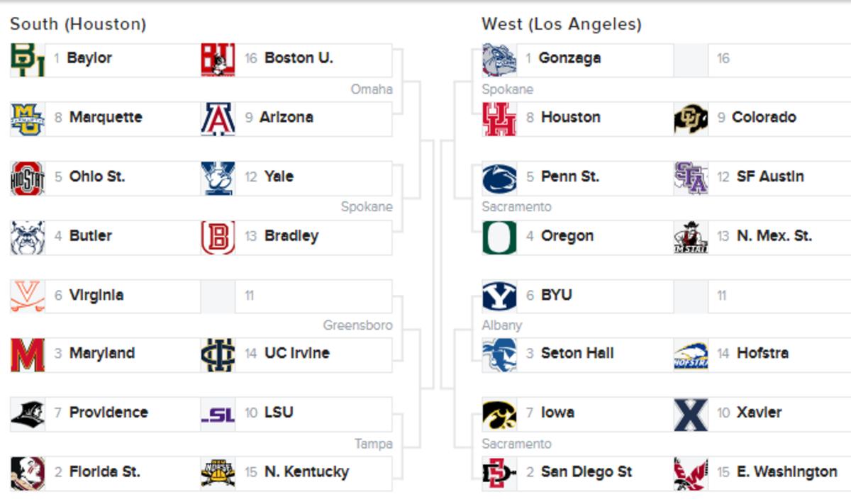
Task: Click the Xavier 'X' logo icon
Action: (x=691, y=415)
